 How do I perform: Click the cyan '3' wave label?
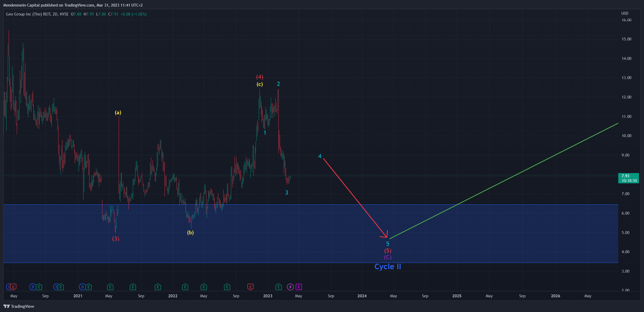coord(287,193)
